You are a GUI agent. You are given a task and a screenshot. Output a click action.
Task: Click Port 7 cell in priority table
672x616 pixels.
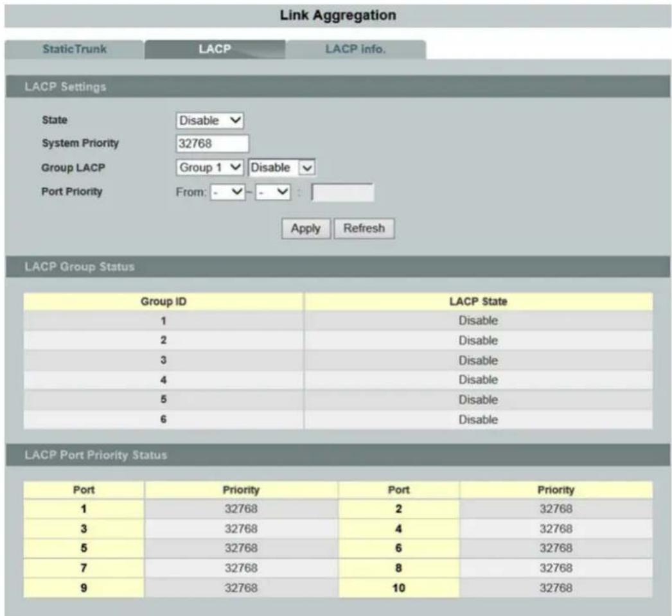point(84,568)
